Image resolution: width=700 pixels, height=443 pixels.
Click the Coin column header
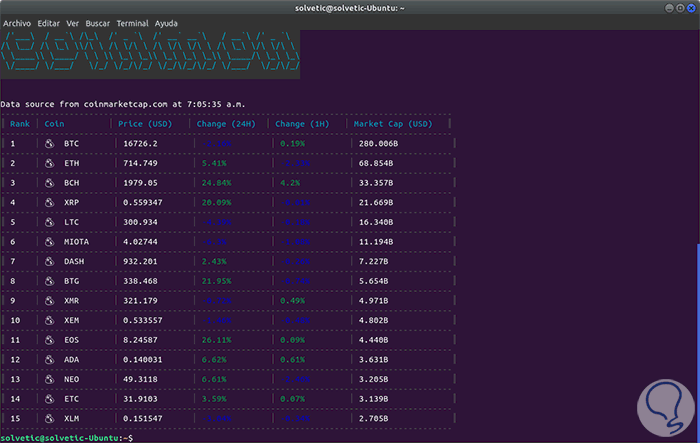[54, 124]
